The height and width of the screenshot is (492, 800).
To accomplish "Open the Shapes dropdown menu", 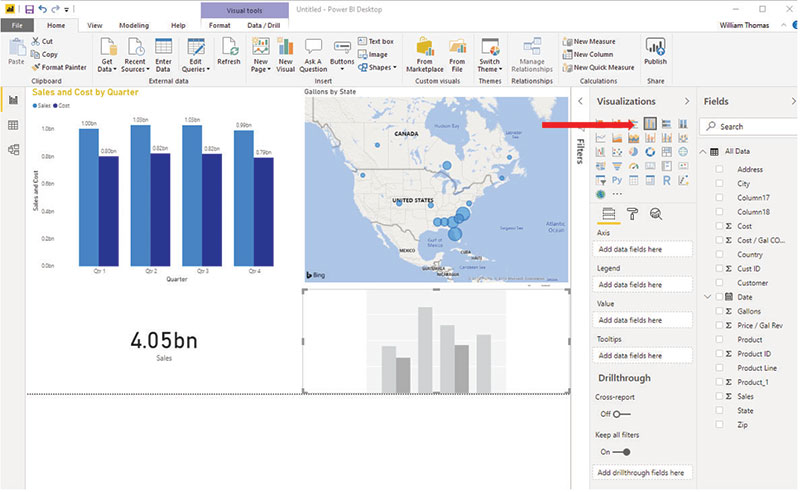I will click(x=382, y=68).
